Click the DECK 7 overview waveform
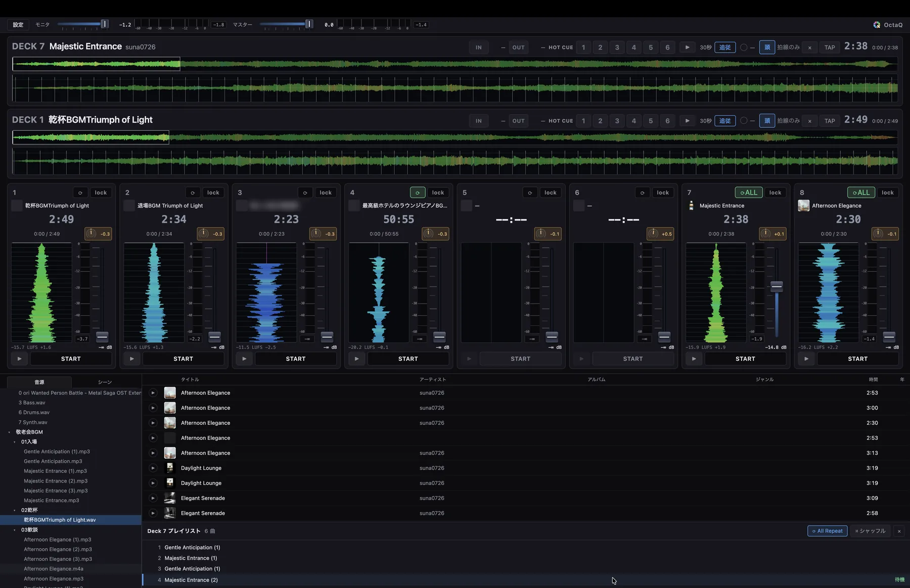The width and height of the screenshot is (910, 588). (x=455, y=64)
